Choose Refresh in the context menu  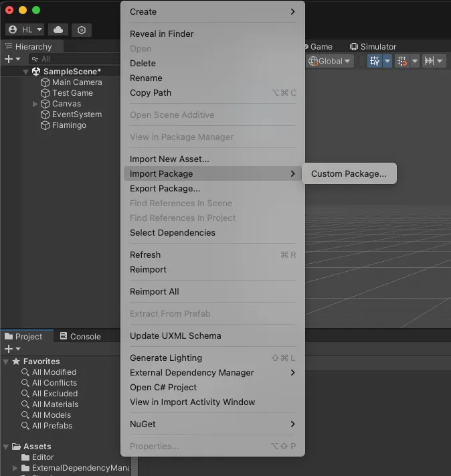coord(212,254)
